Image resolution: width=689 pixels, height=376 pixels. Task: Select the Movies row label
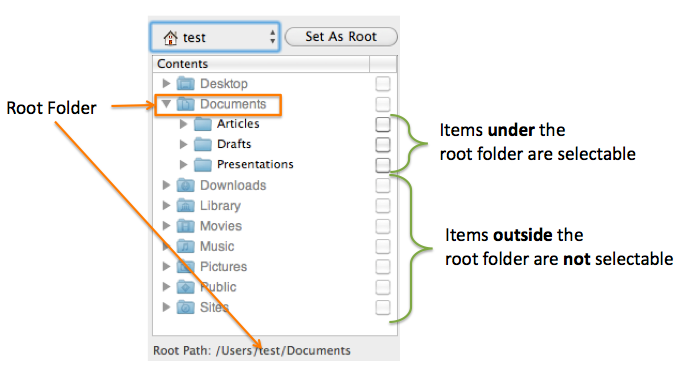click(x=221, y=226)
